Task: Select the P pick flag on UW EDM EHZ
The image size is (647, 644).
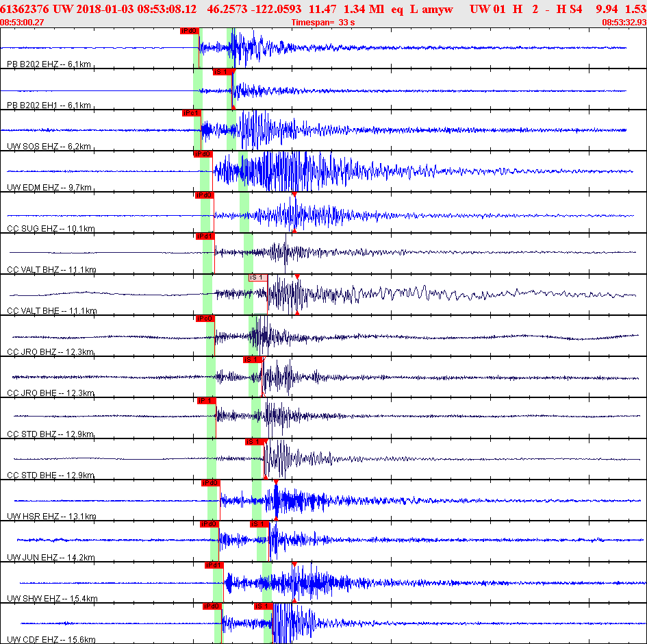Action: coord(203,154)
